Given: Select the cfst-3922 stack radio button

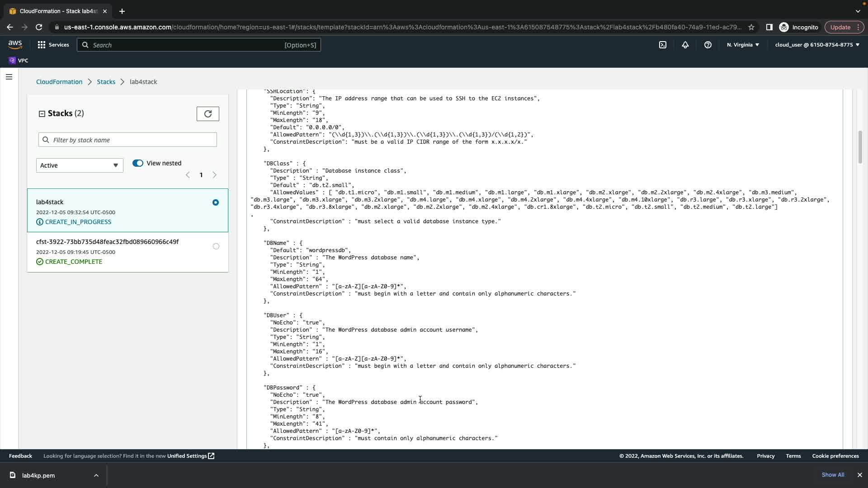Looking at the screenshot, I should click(x=216, y=246).
